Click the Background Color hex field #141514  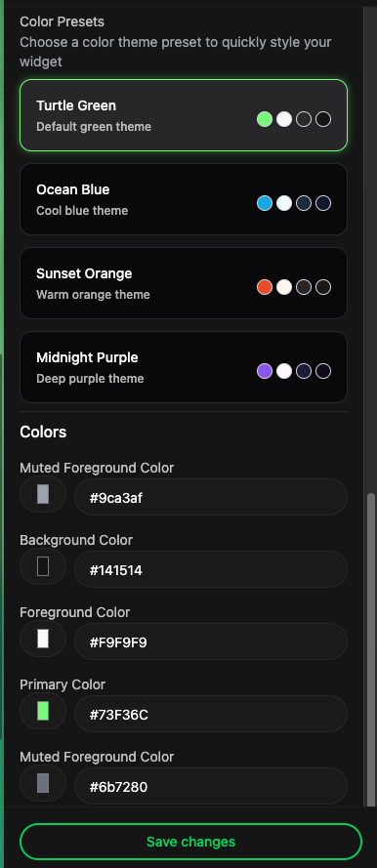(x=211, y=569)
